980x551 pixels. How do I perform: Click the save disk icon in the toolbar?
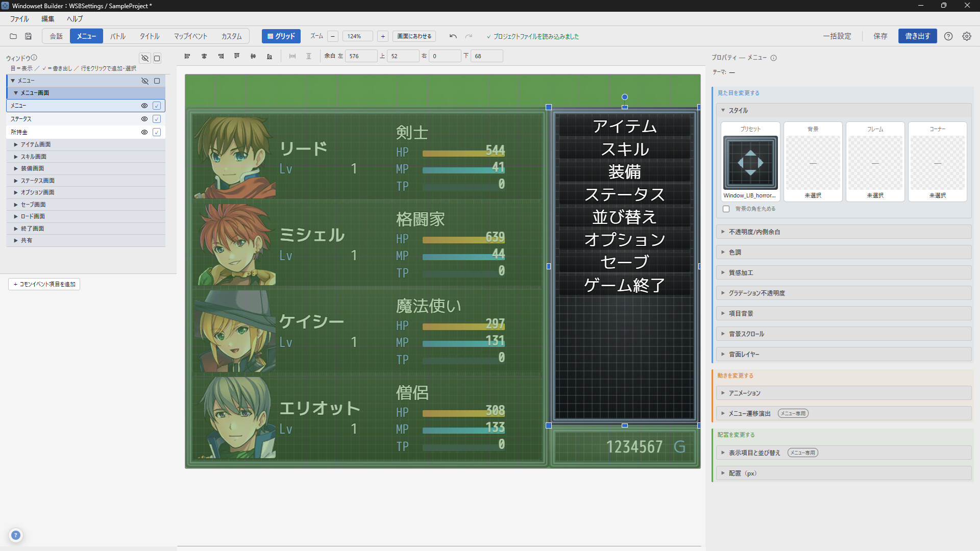click(29, 36)
